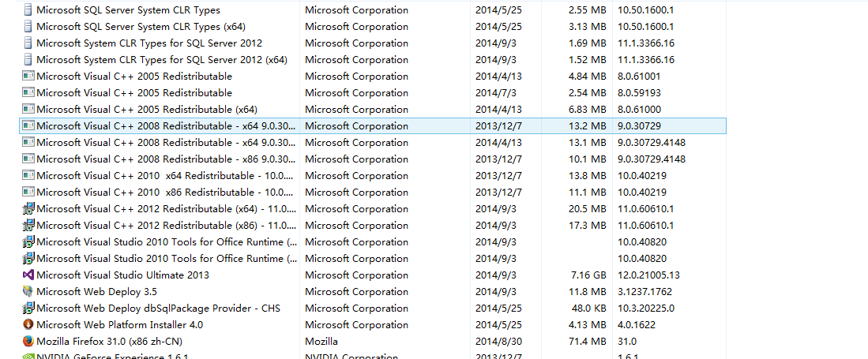Click the icon of Visual C++ 2005 Redistributable 4.84 MB
The image size is (868, 359).
tap(28, 77)
